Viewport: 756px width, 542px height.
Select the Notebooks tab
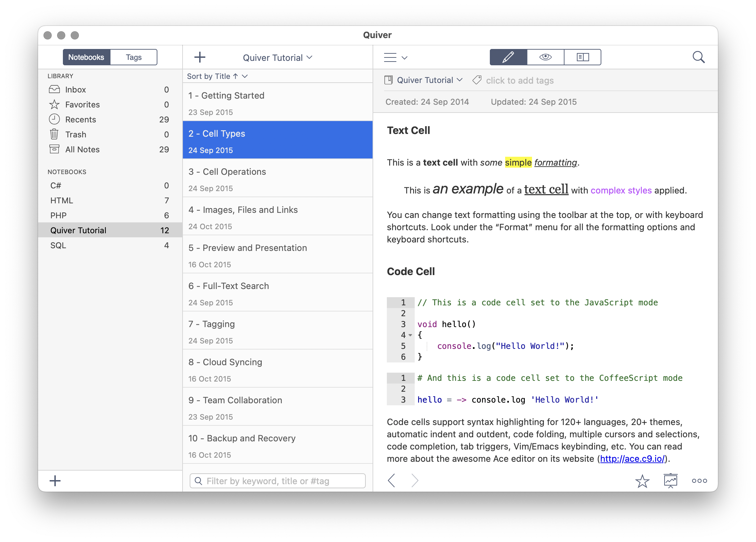click(86, 57)
